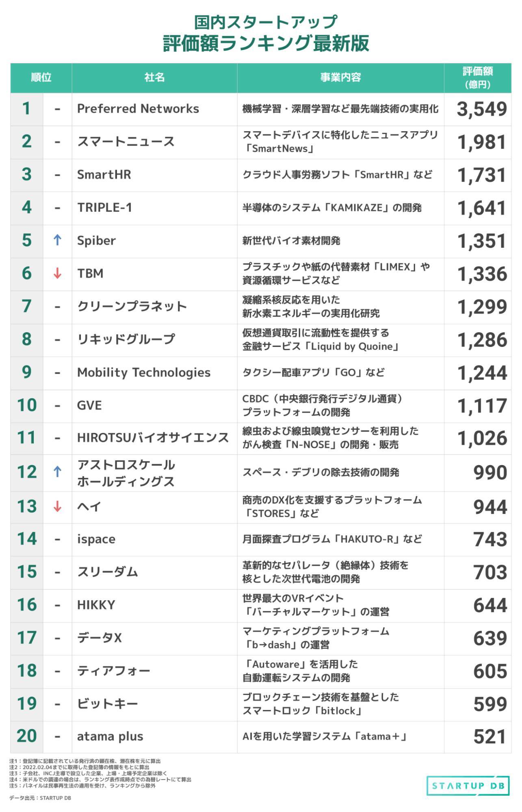Click the 社名 column header
522x812 pixels.
[x=154, y=78]
